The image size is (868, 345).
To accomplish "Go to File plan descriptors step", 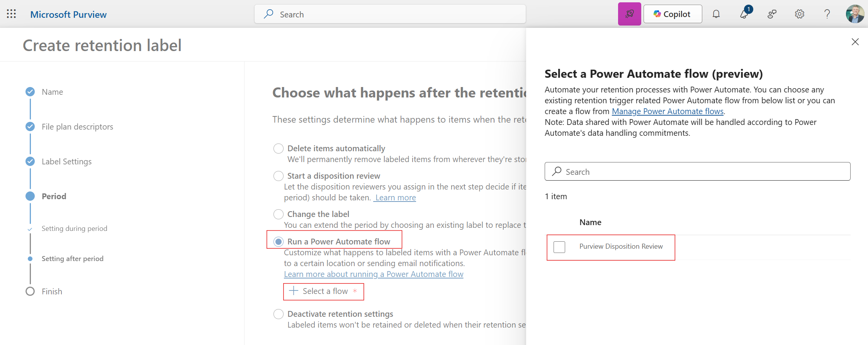I will coord(77,127).
